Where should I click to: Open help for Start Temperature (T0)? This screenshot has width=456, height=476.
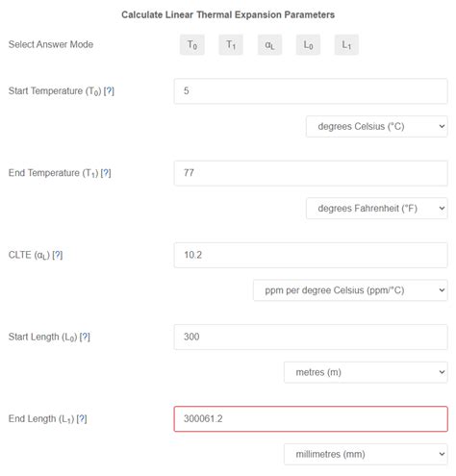109,91
